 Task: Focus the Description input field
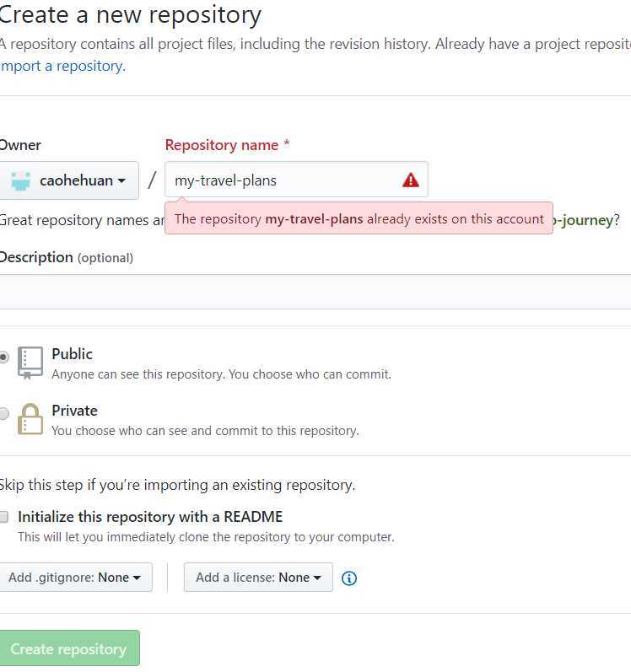click(315, 292)
